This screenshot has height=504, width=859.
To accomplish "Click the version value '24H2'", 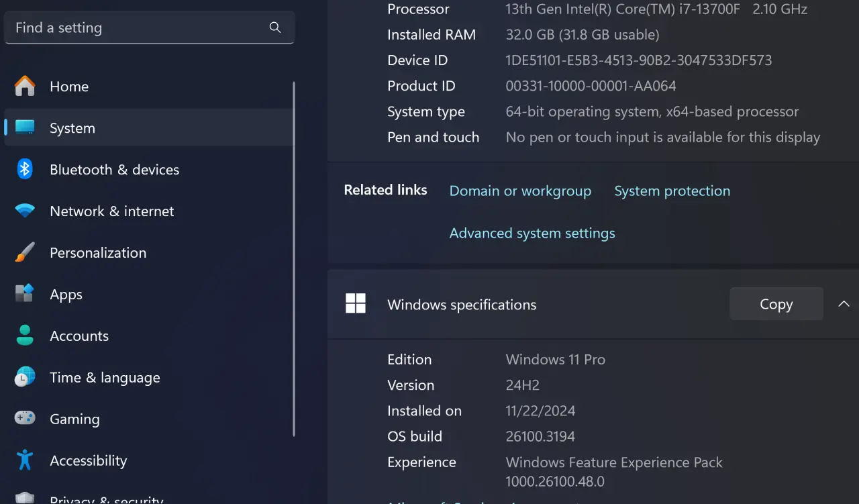I will click(523, 385).
